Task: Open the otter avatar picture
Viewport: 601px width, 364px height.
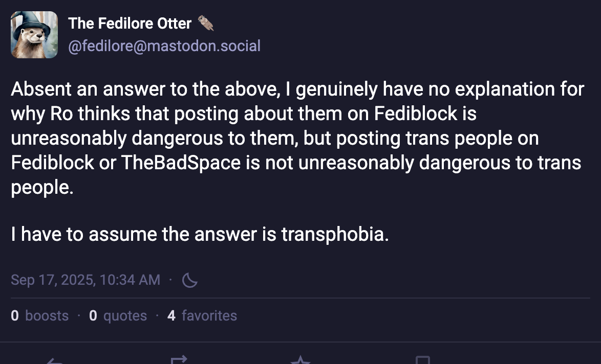Action: point(34,34)
